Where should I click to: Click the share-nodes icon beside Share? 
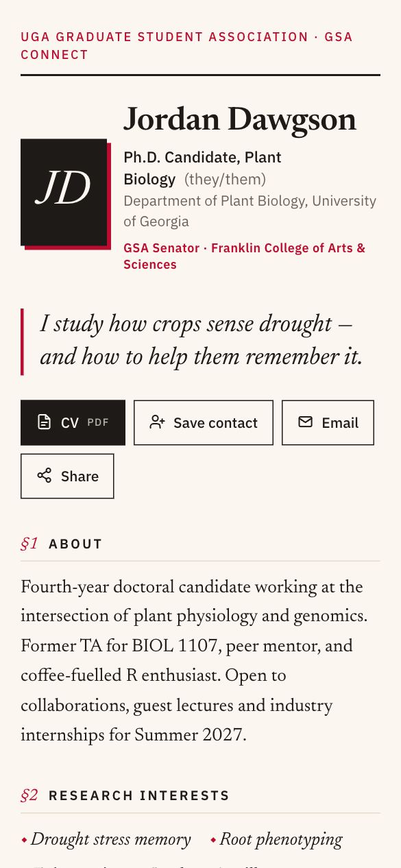click(x=45, y=475)
